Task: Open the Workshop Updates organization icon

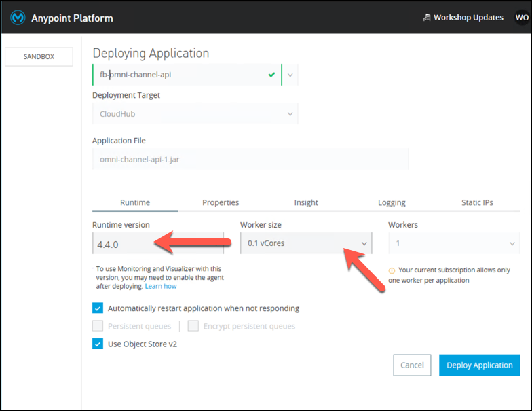Action: click(427, 18)
